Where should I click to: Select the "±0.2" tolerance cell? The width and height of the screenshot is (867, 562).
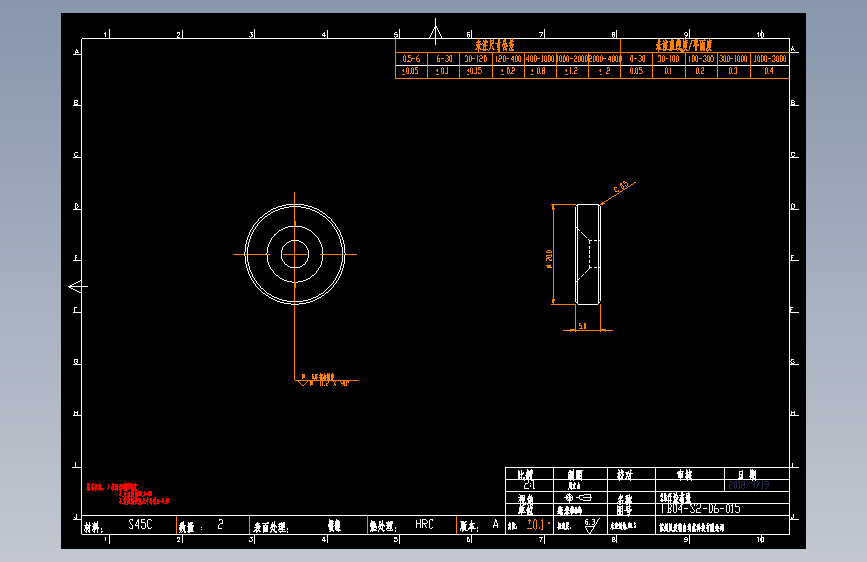[508, 71]
